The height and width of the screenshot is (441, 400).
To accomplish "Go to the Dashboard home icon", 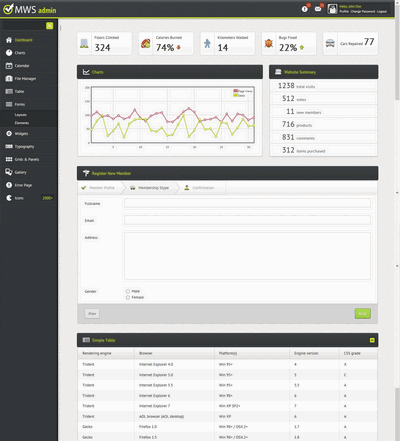I will [9, 40].
